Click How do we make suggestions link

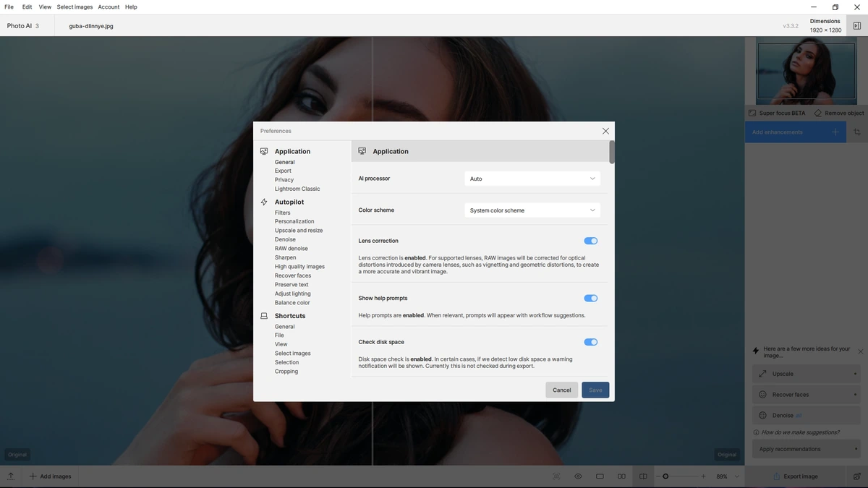coord(800,432)
